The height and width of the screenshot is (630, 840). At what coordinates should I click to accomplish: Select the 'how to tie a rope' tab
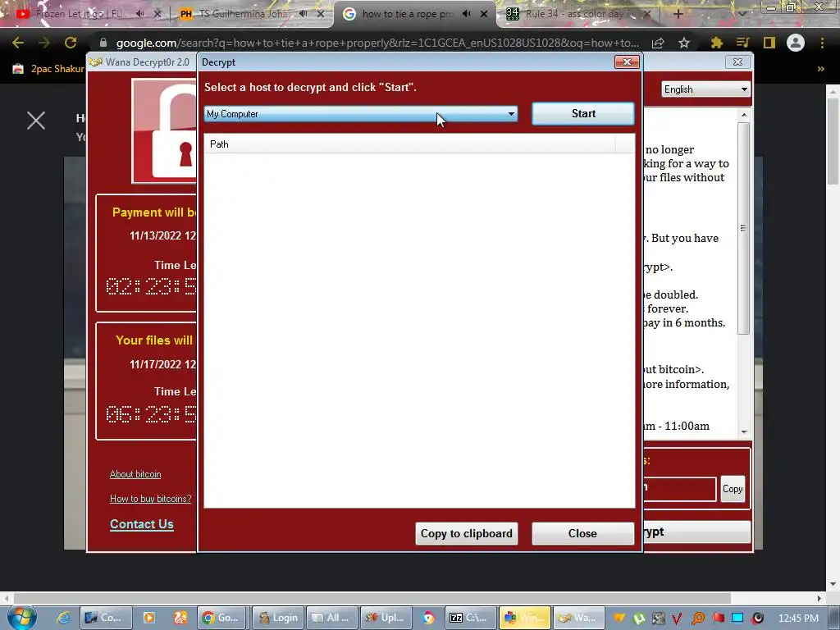pos(407,14)
